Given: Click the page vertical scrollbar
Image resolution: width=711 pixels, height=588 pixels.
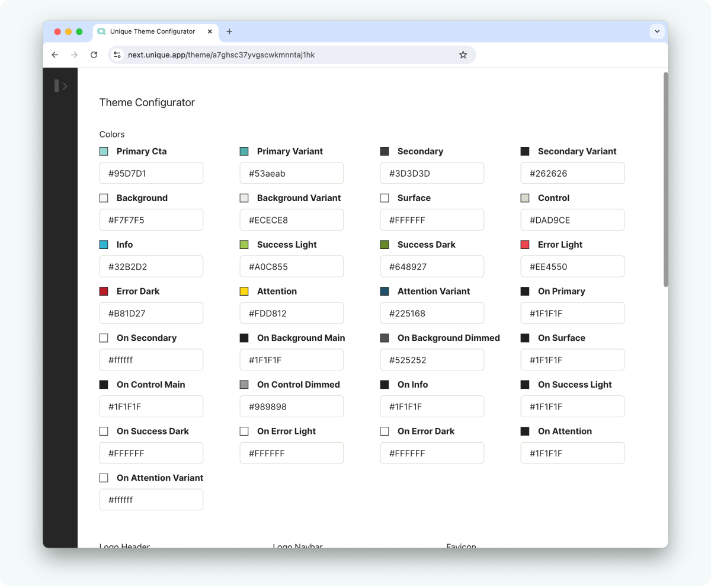Looking at the screenshot, I should [x=665, y=178].
